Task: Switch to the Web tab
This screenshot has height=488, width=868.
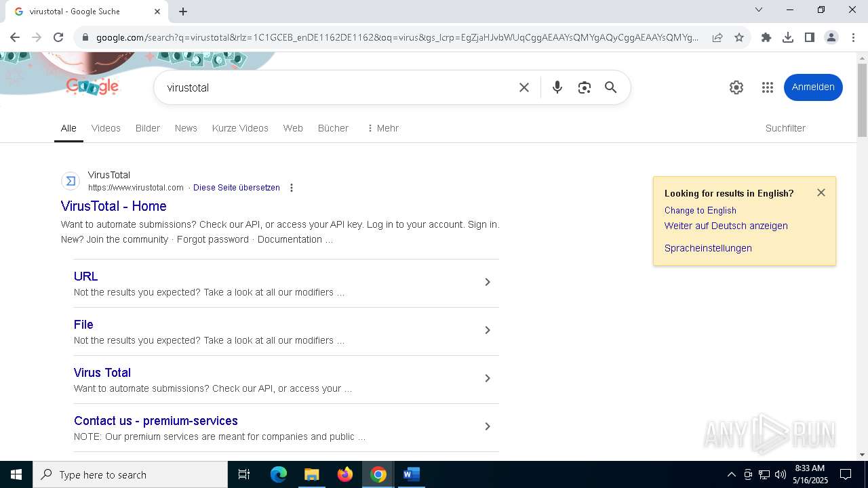Action: [x=293, y=128]
